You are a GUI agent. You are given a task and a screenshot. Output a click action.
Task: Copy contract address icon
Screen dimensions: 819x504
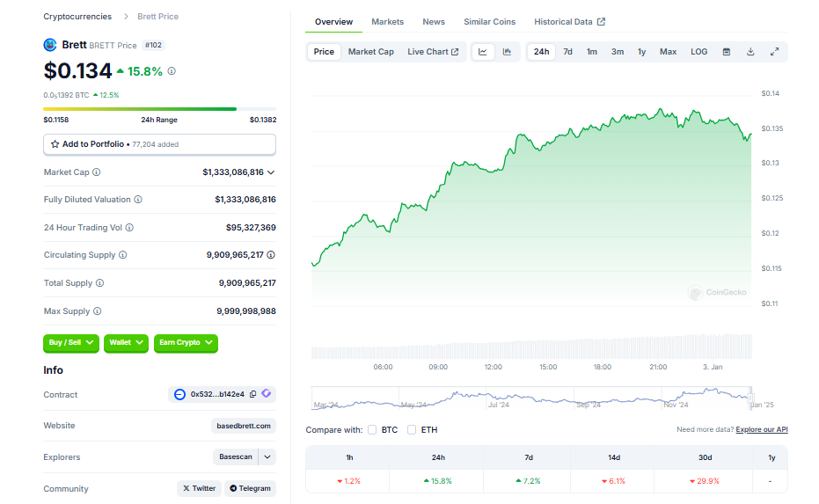[252, 394]
